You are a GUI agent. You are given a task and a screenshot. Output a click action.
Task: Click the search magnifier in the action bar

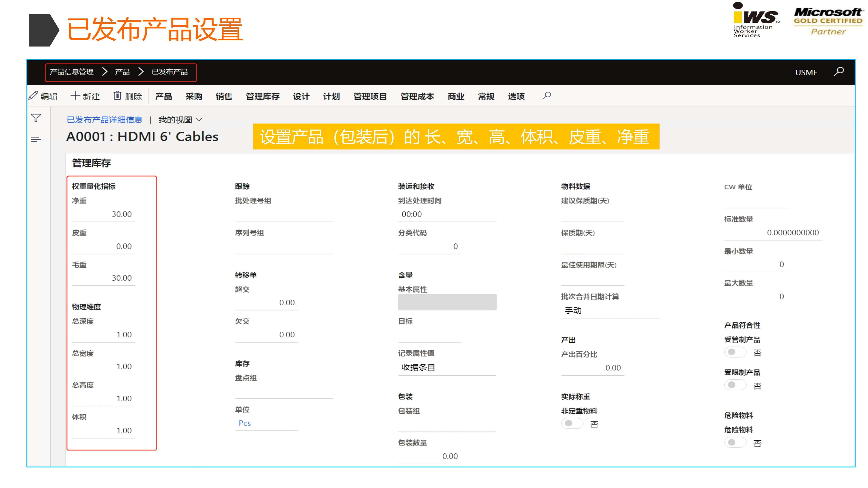(547, 96)
